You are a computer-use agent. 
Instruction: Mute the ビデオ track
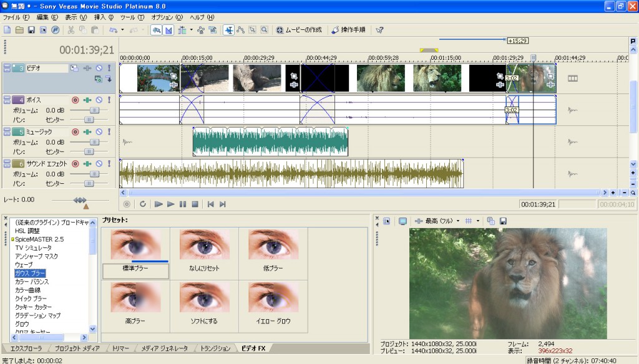99,68
